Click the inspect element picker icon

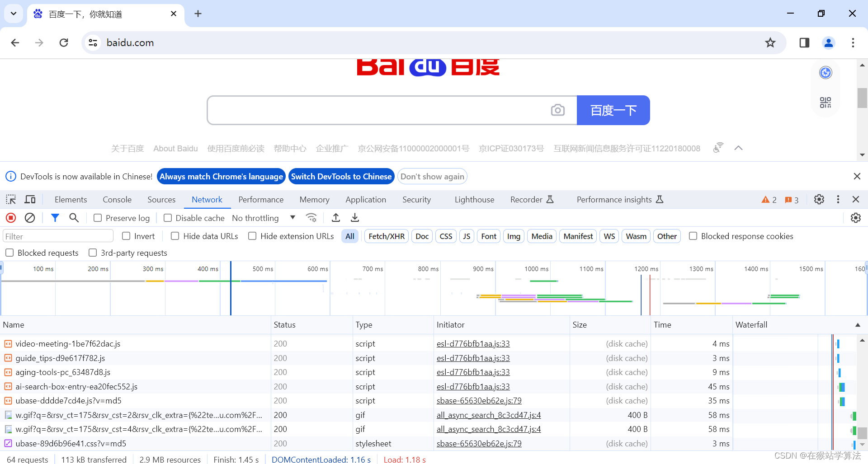tap(11, 200)
